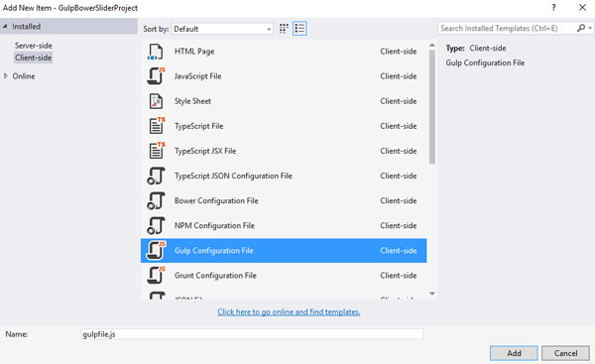This screenshot has height=364, width=595.
Task: Click the scrollbar up arrow
Action: (x=431, y=46)
